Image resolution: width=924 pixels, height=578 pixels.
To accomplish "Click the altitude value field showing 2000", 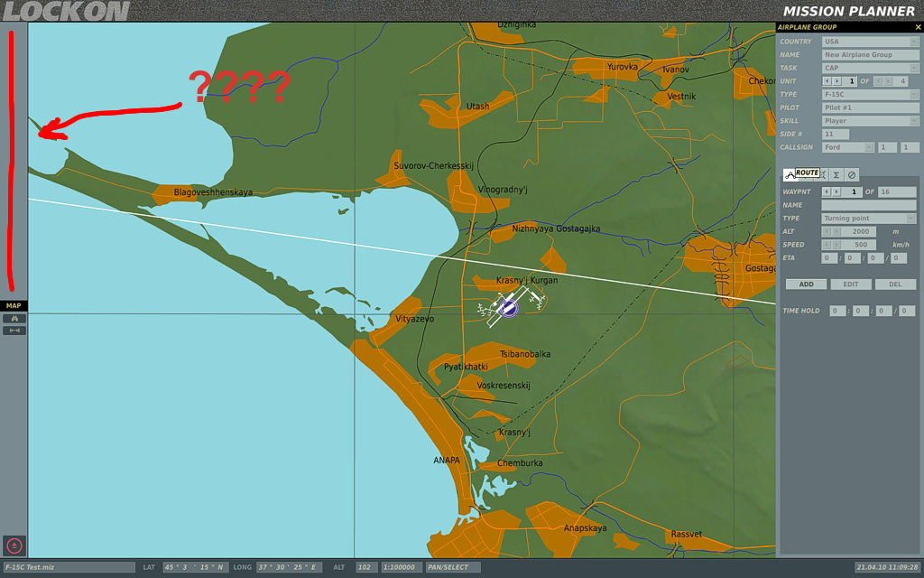I will tap(859, 231).
